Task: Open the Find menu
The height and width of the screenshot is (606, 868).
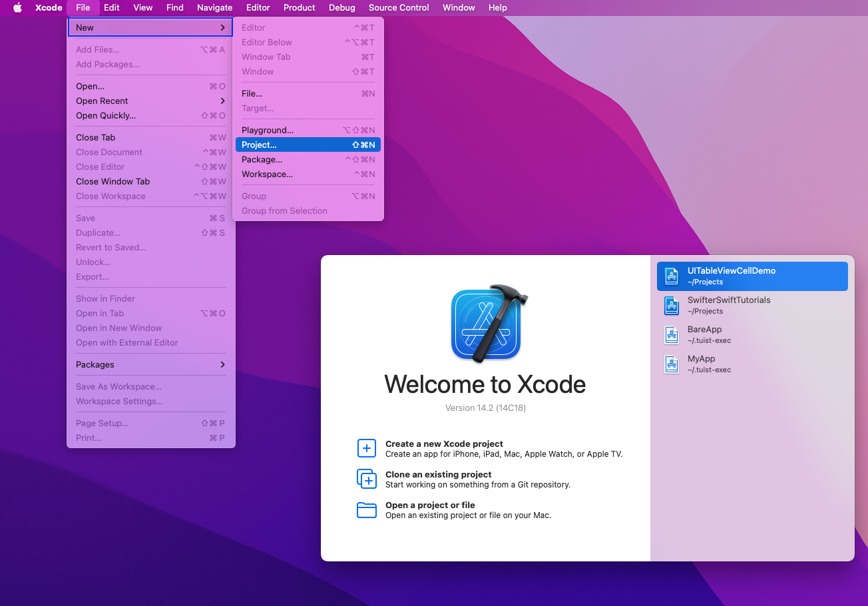Action: click(x=175, y=8)
